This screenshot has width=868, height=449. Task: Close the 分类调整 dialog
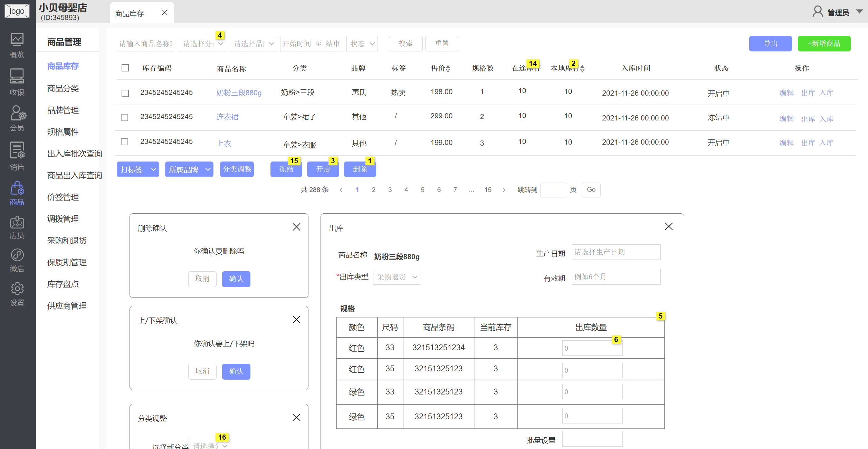coord(296,417)
